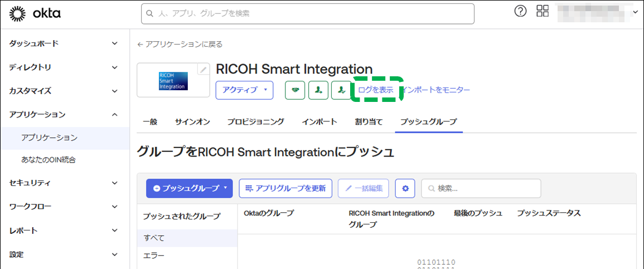Click the 一括編集 button
Image resolution: width=644 pixels, height=269 pixels.
click(364, 188)
